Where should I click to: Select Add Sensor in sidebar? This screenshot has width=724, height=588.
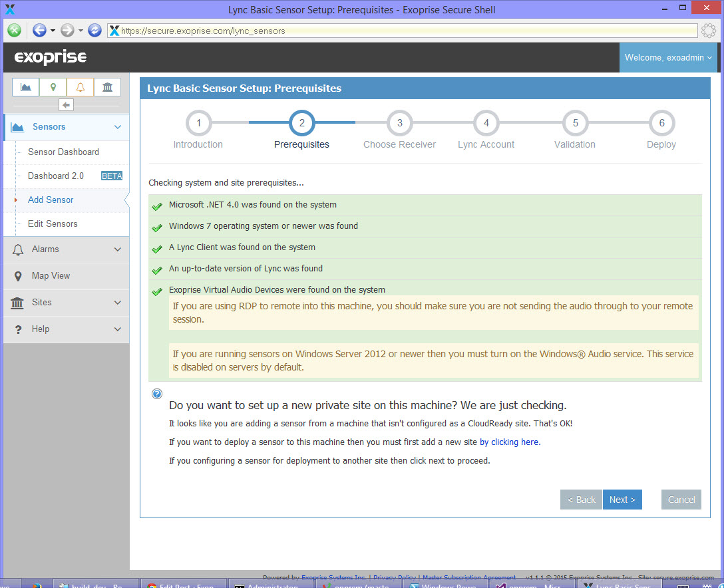coord(51,200)
